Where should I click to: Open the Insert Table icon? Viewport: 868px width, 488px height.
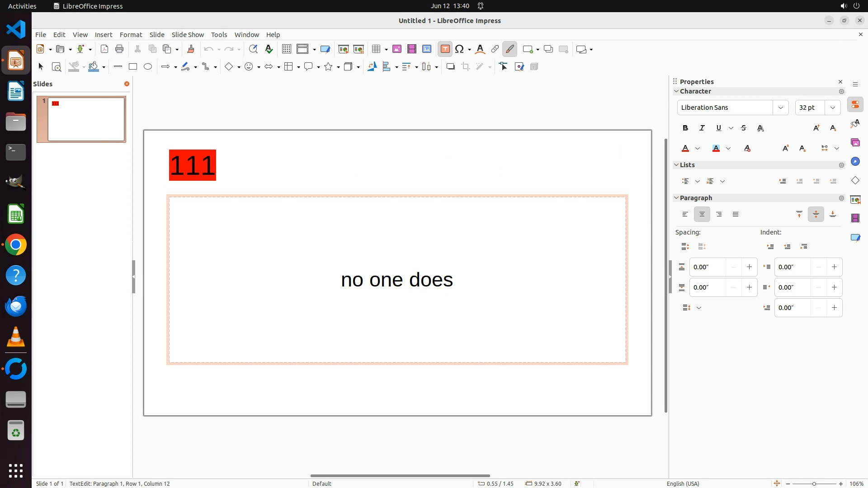pos(376,49)
